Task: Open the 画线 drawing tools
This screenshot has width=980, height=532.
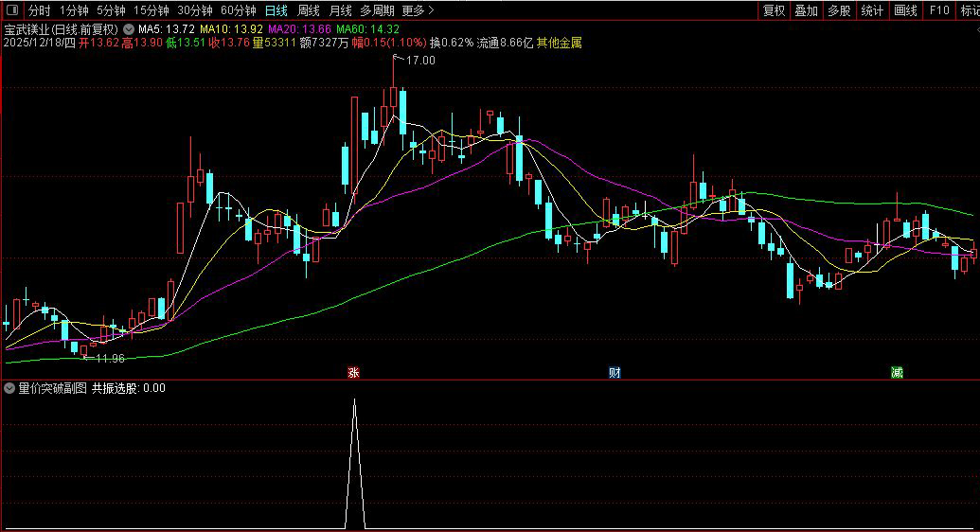Action: coord(905,10)
